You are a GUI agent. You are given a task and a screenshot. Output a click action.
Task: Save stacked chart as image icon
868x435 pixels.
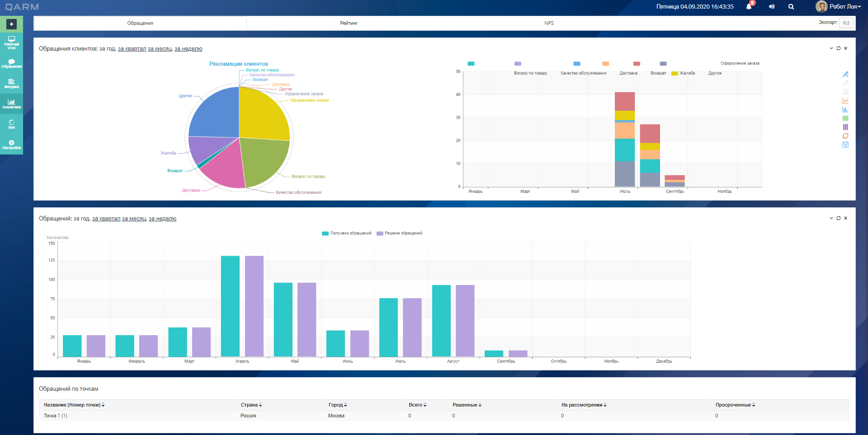click(845, 145)
